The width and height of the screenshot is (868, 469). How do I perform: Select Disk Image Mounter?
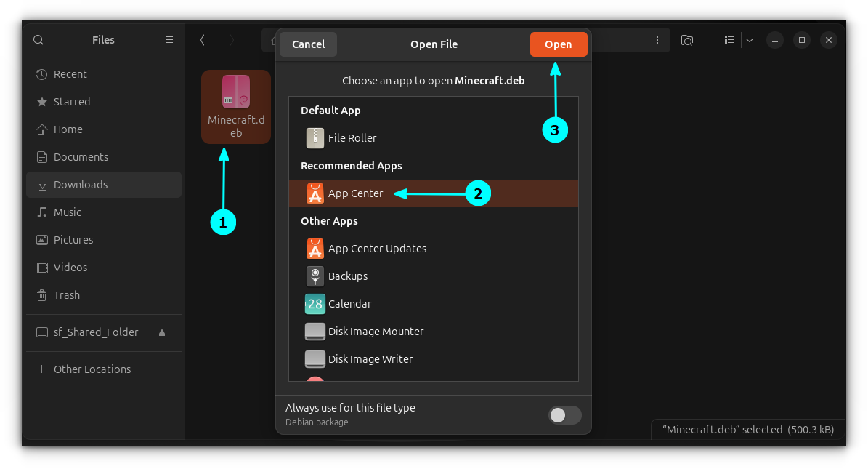434,332
